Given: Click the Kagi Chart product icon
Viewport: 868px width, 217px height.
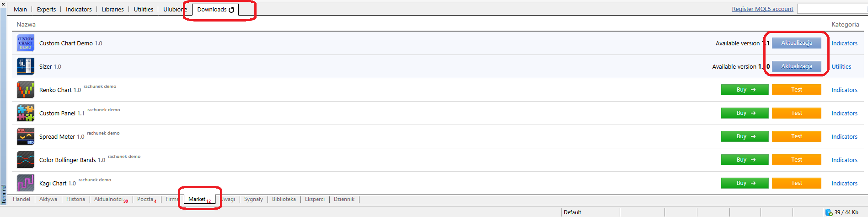Looking at the screenshot, I should coord(26,183).
